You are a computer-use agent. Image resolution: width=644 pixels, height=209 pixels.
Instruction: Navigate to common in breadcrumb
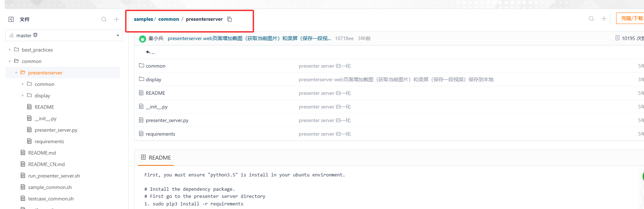(169, 19)
